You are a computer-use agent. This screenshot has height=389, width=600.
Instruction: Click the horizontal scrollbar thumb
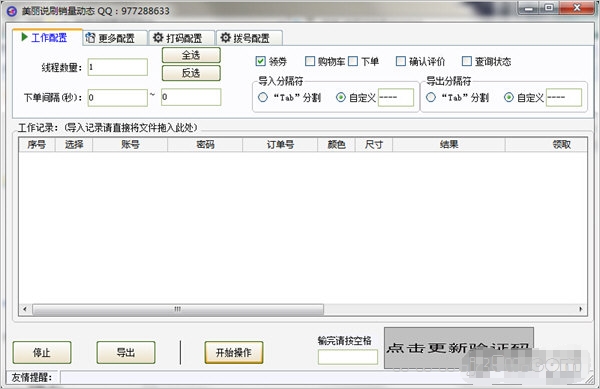tap(178, 309)
